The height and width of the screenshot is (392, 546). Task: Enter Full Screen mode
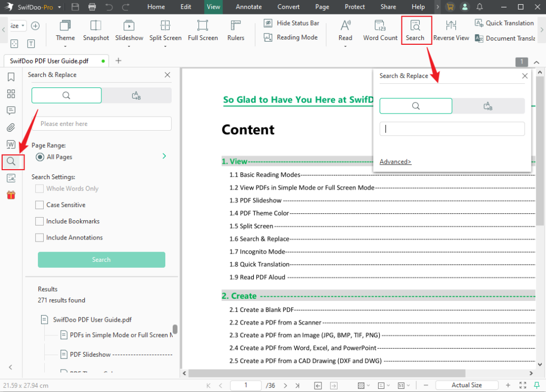pyautogui.click(x=203, y=31)
